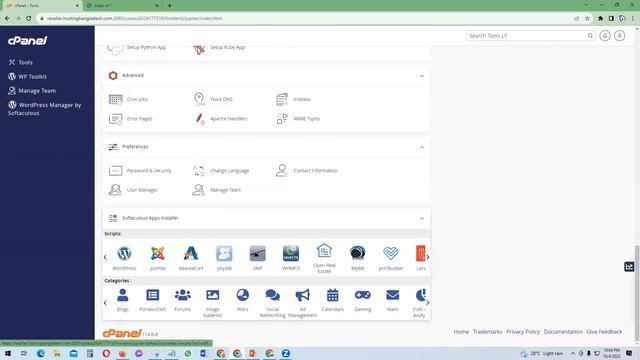The width and height of the screenshot is (640, 360).
Task: Open User Manager
Action: point(133,190)
